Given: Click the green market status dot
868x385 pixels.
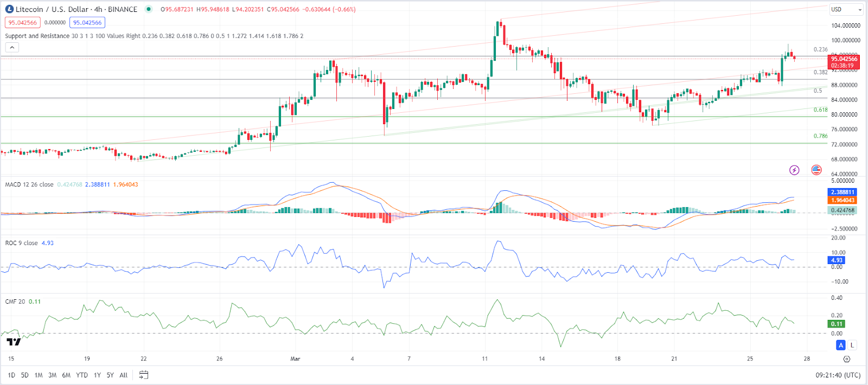Looking at the screenshot, I should [x=149, y=9].
